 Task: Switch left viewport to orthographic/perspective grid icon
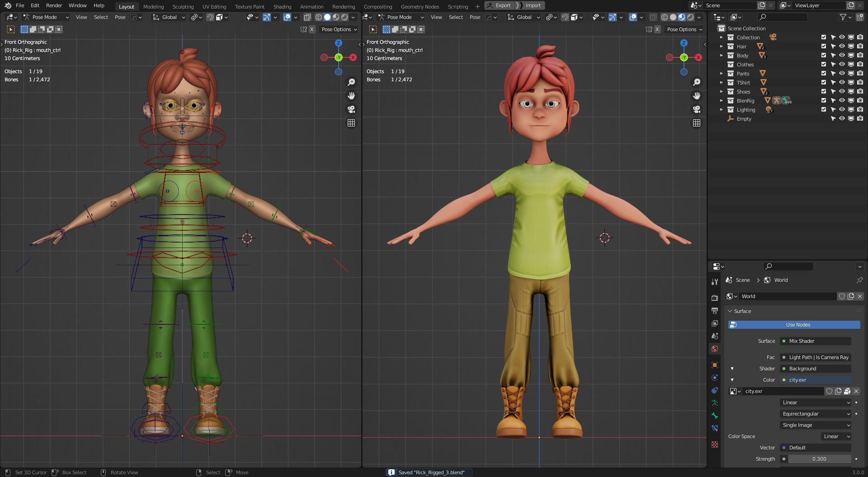(x=351, y=123)
